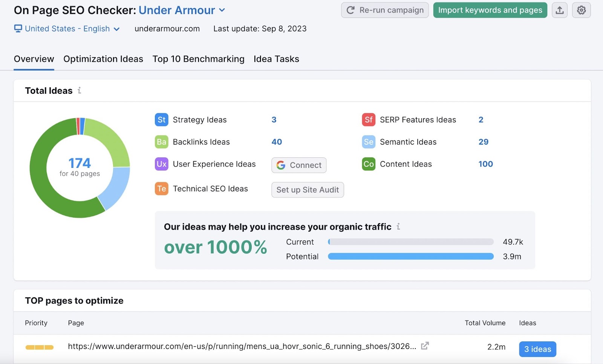Click the export upload icon
Image resolution: width=603 pixels, height=364 pixels.
coord(560,10)
